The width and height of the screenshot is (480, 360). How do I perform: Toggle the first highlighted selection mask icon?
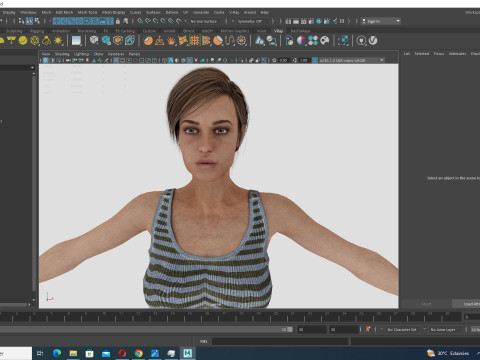(x=56, y=21)
